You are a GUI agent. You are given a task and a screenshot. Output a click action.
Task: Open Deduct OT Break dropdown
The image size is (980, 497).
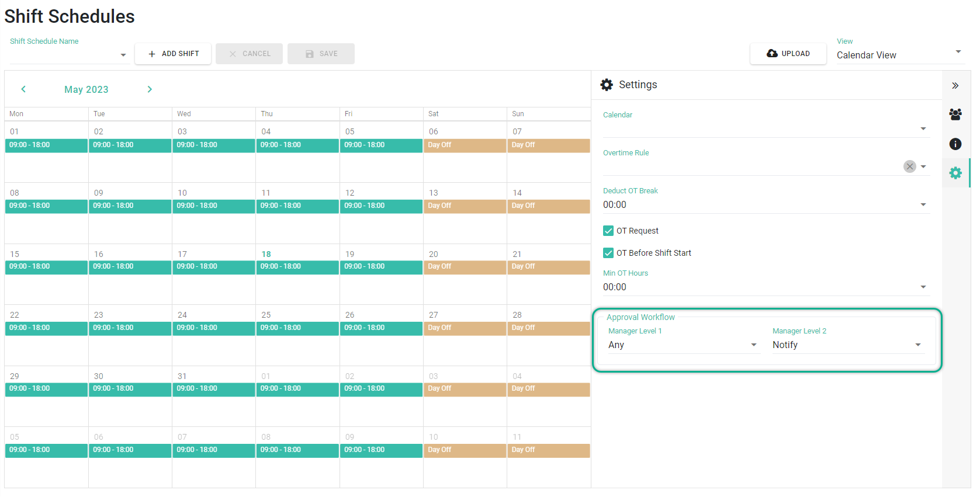coord(766,204)
